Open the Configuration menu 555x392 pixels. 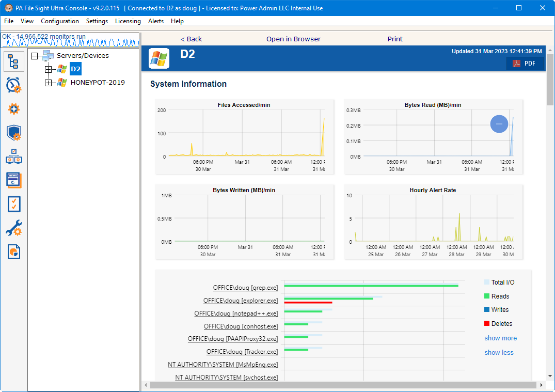click(x=60, y=21)
